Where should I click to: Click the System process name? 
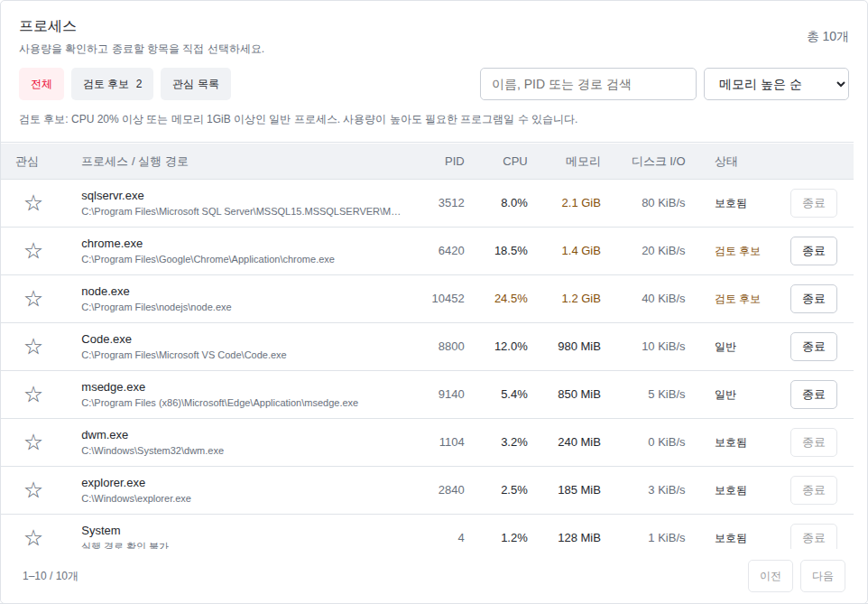(x=101, y=530)
